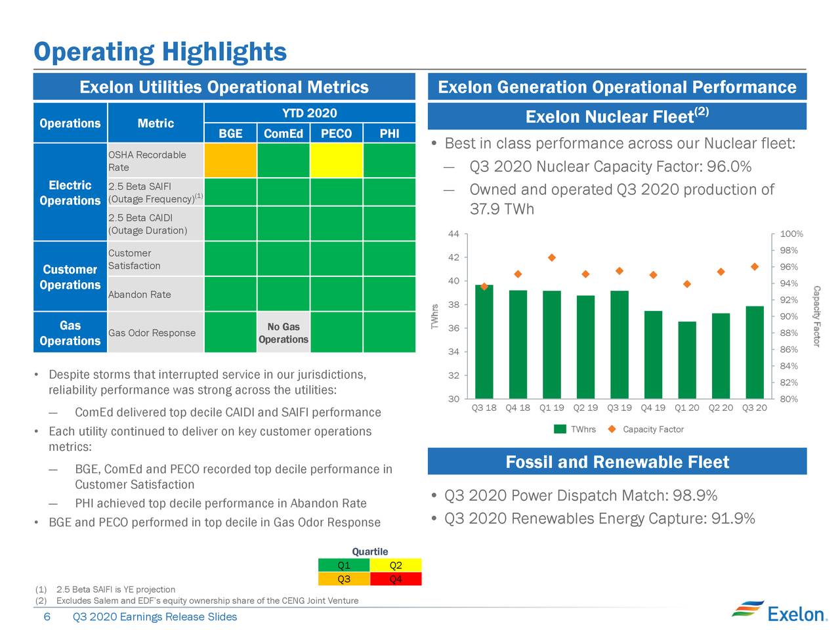Click 2.5 Beta SAIFI (Outage Frequency) metric
Screen dimensions: 840x630
156,192
